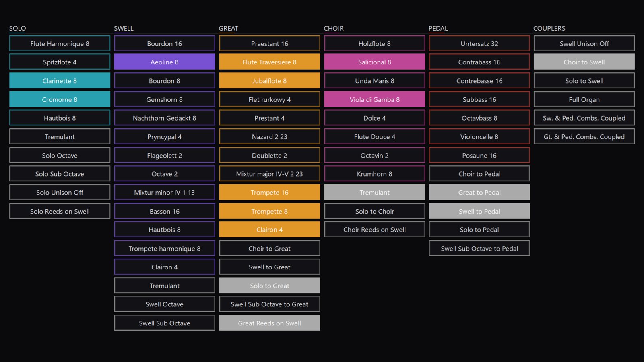This screenshot has width=644, height=362.
Task: Turn on the Basson 16 stop
Action: 165,211
